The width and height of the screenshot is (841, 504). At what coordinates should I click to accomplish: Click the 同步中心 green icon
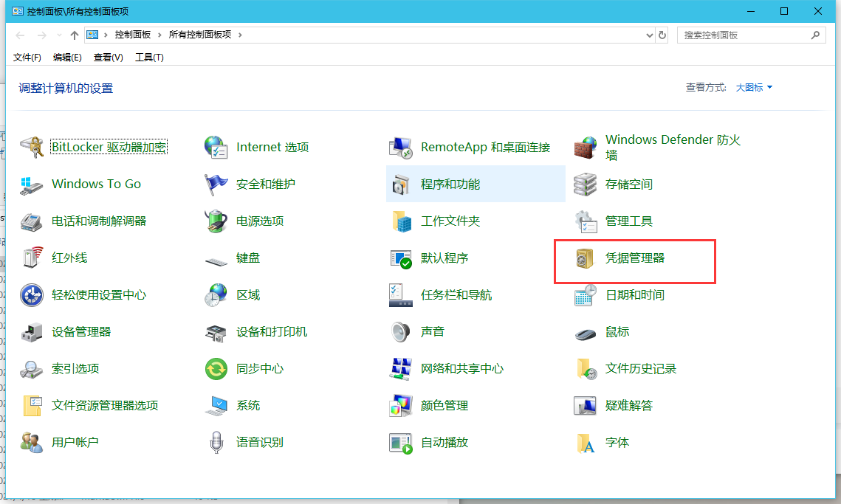click(x=216, y=369)
